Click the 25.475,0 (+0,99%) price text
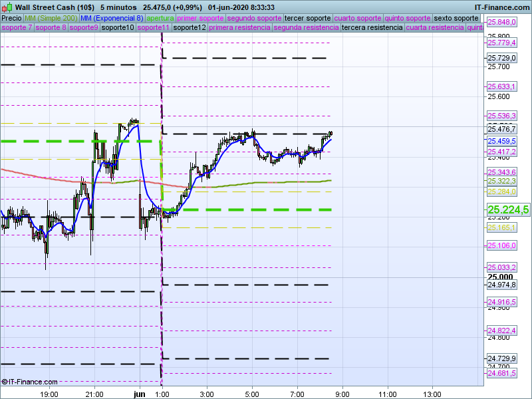 172,7
